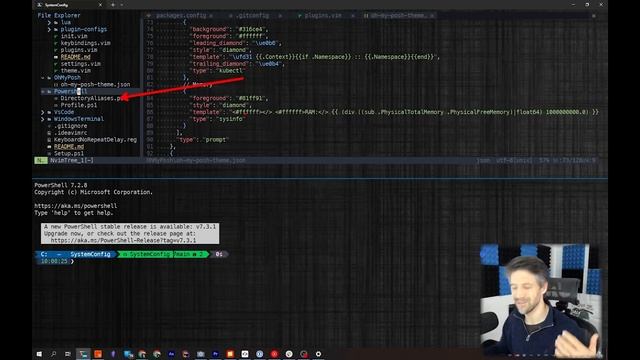Open init.vim in the file tree
The image size is (640, 360).
pyautogui.click(x=74, y=36)
